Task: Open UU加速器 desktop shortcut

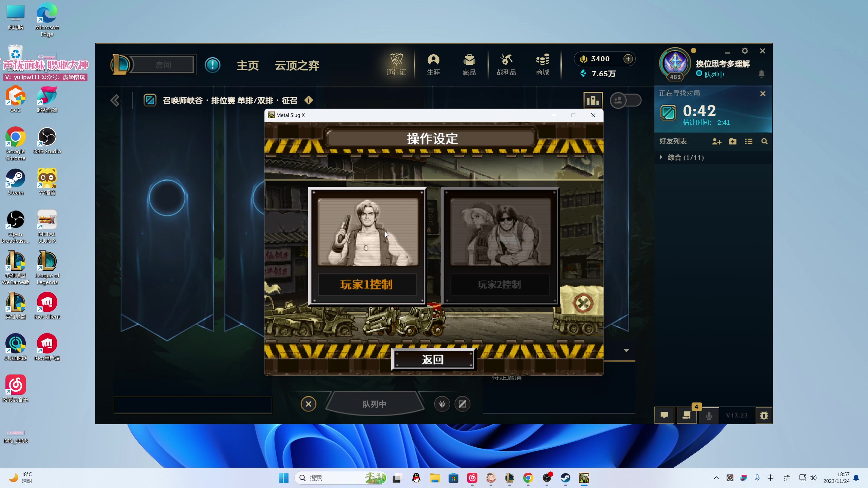Action: coord(16,348)
